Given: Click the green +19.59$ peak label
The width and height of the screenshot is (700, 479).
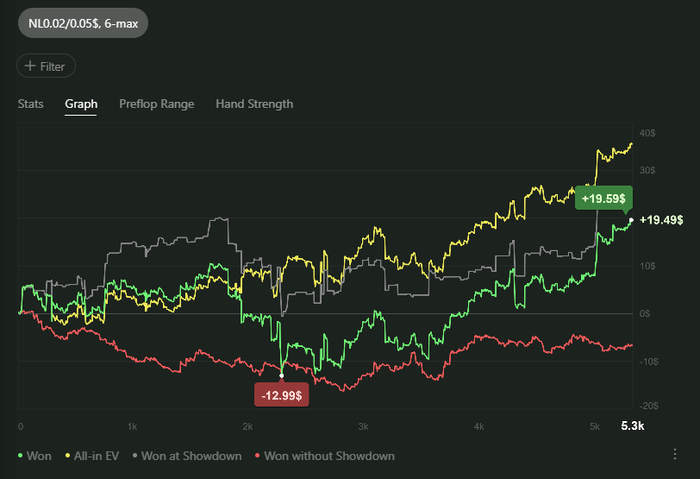Looking at the screenshot, I should [x=603, y=197].
